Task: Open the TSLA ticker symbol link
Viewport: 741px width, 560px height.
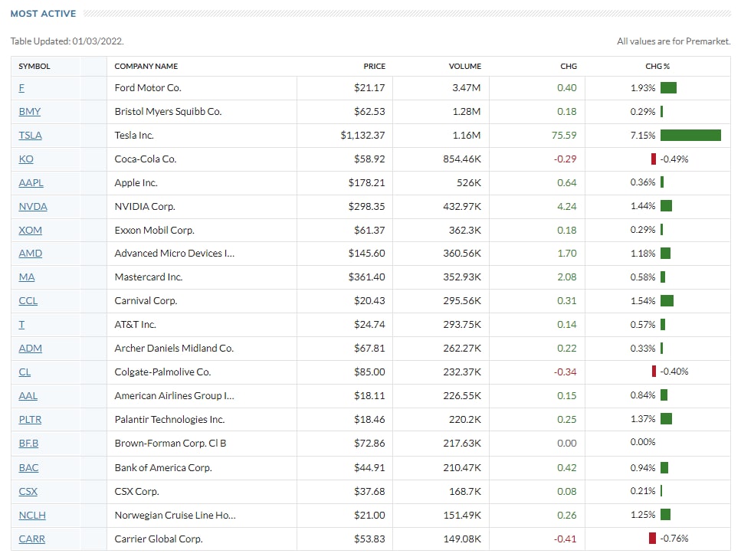Action: coord(31,136)
